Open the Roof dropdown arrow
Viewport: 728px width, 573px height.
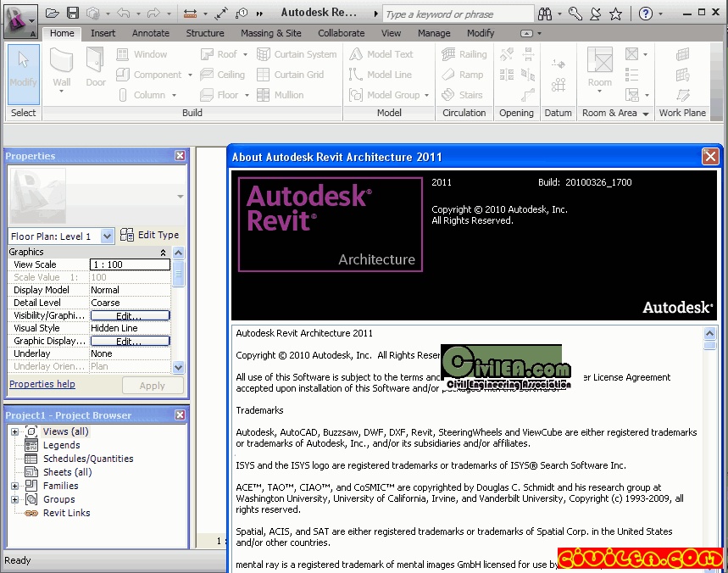pyautogui.click(x=245, y=54)
